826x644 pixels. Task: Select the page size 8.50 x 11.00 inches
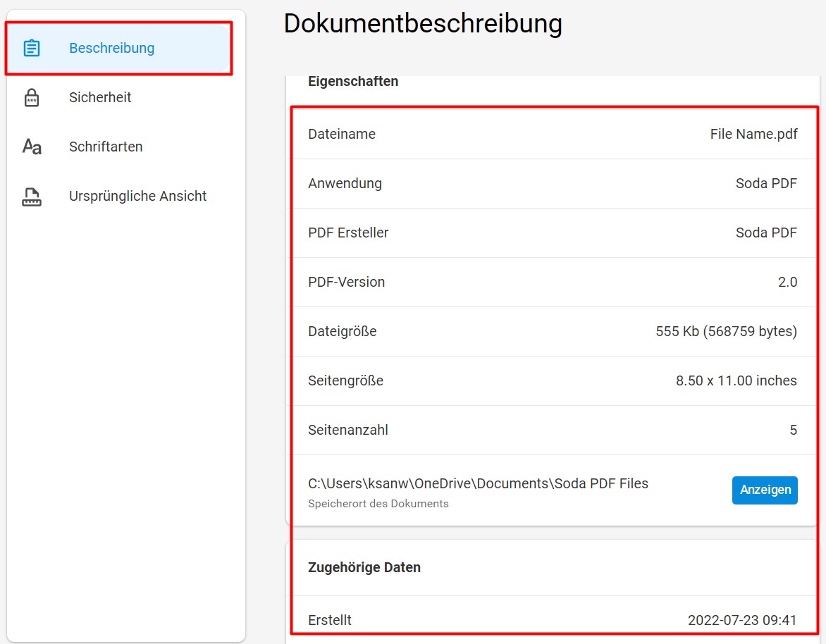[736, 380]
